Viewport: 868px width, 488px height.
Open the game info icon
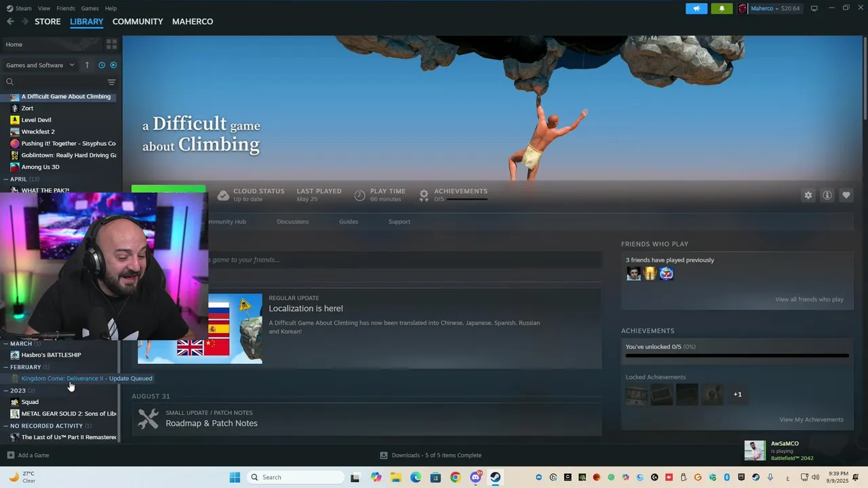827,195
